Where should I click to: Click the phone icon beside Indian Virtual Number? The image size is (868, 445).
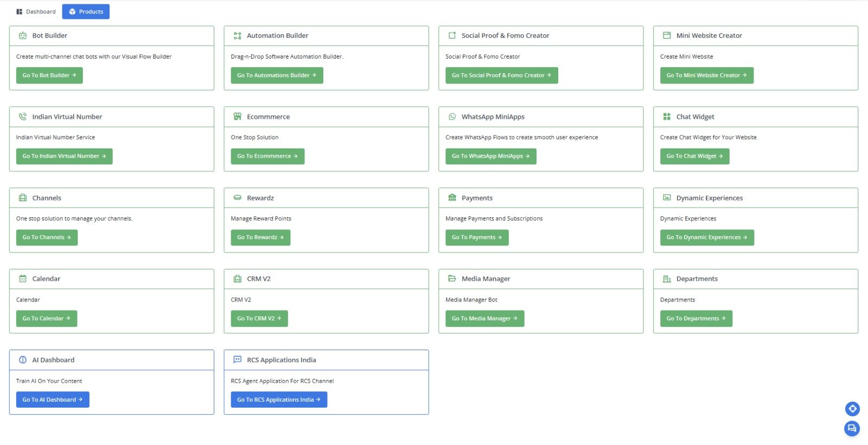click(22, 116)
